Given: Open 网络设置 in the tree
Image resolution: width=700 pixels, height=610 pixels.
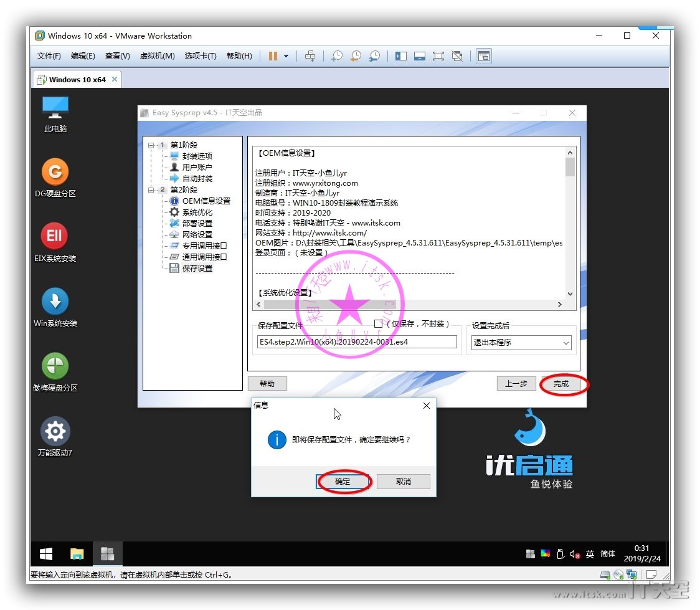Looking at the screenshot, I should click(x=197, y=234).
